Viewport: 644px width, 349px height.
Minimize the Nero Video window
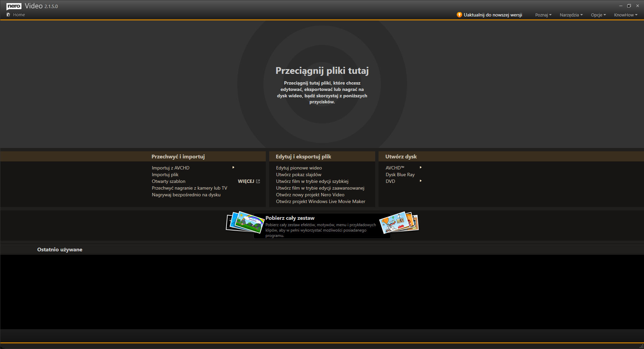(x=621, y=6)
